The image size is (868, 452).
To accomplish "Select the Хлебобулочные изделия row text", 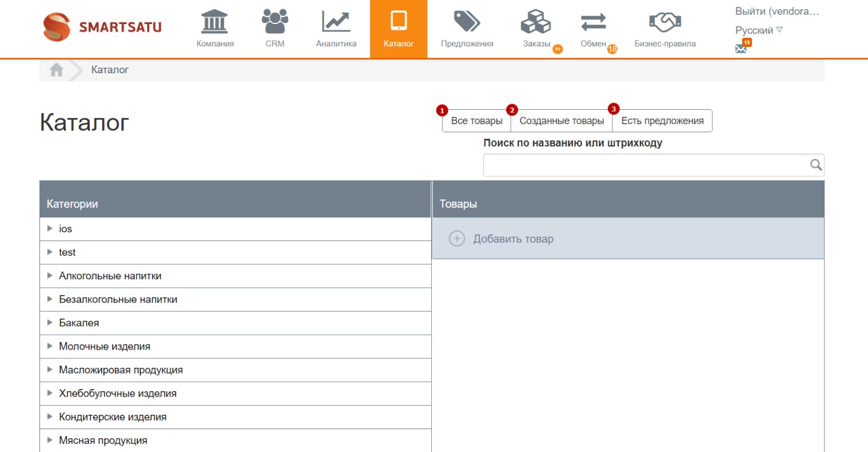I will (x=118, y=393).
